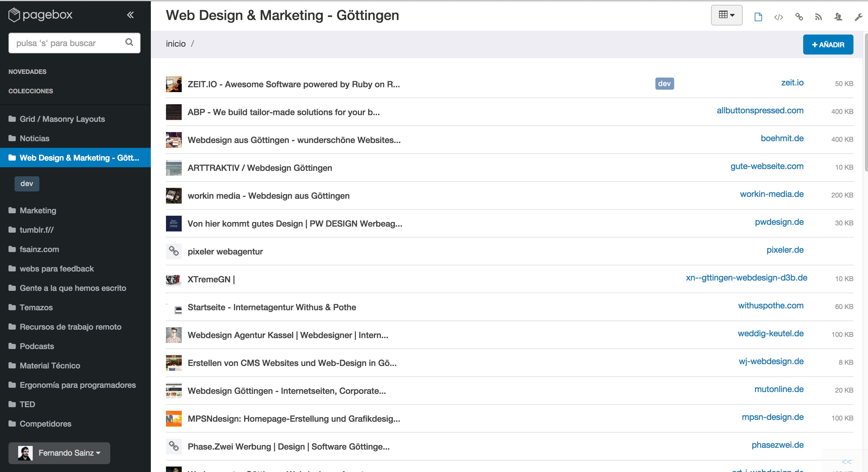Click the RSS feed icon
Screen dimensions: 868x472
coord(818,17)
